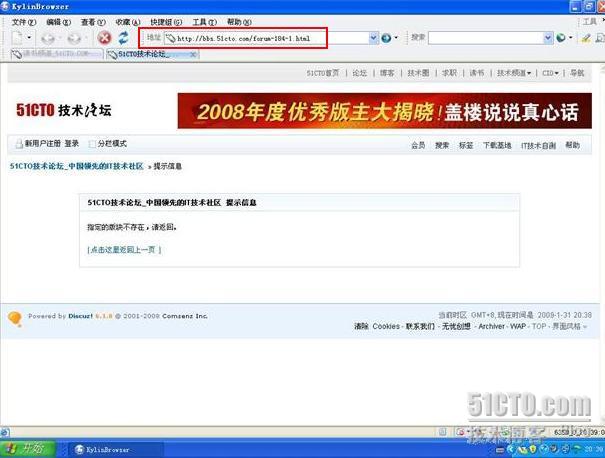Click the blue Refresh page icon
The width and height of the screenshot is (605, 458).
click(123, 38)
